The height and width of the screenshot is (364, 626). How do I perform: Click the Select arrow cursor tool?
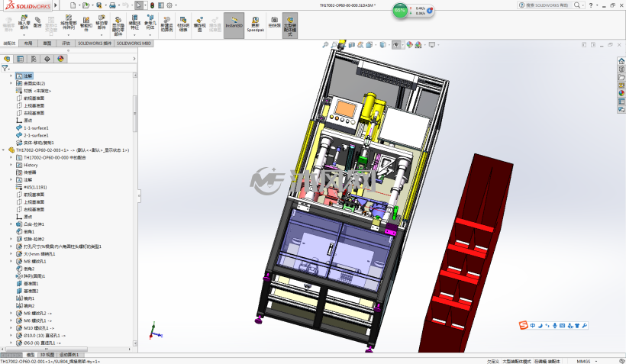coord(138,5)
